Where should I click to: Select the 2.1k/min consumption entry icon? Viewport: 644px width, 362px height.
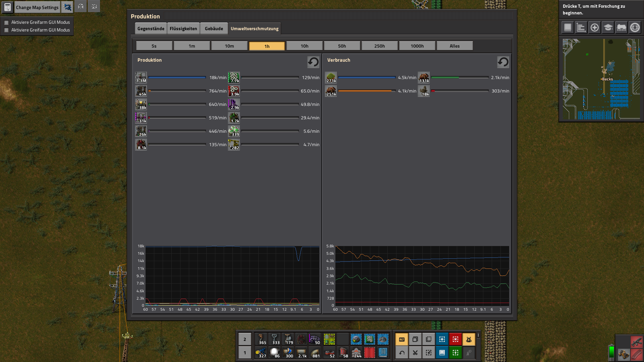click(x=424, y=77)
